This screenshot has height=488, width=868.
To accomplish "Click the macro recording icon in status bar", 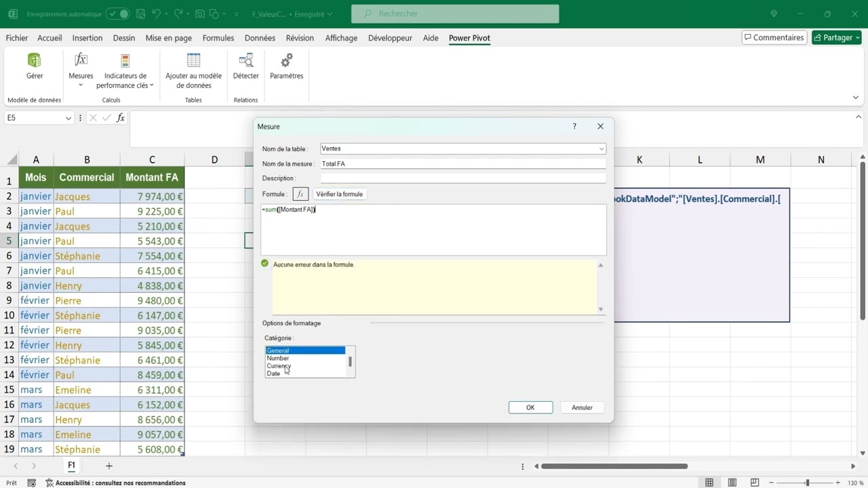I will 31,483.
